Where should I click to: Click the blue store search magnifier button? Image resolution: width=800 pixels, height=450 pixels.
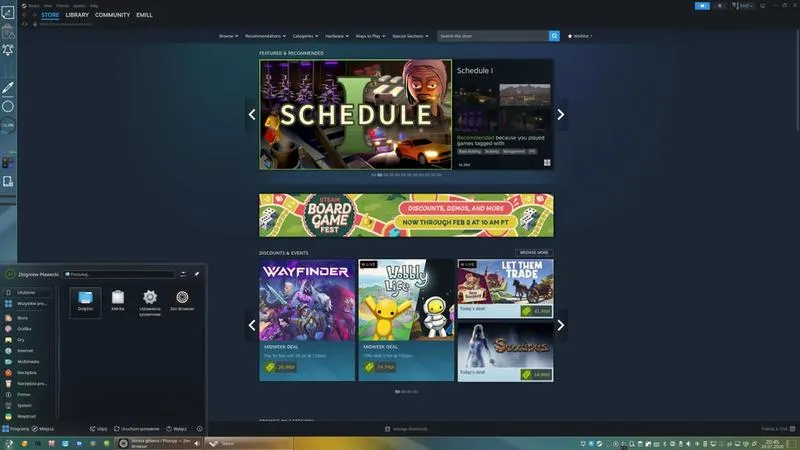tap(554, 36)
